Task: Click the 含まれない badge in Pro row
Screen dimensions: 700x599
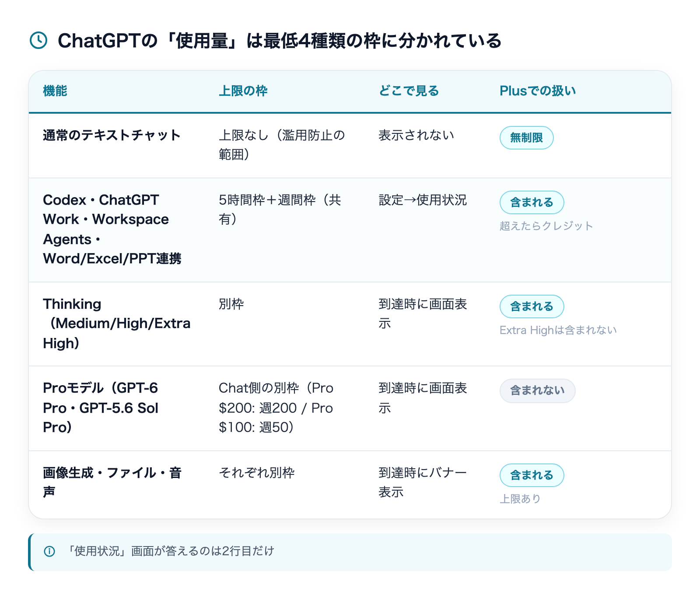Action: (537, 390)
